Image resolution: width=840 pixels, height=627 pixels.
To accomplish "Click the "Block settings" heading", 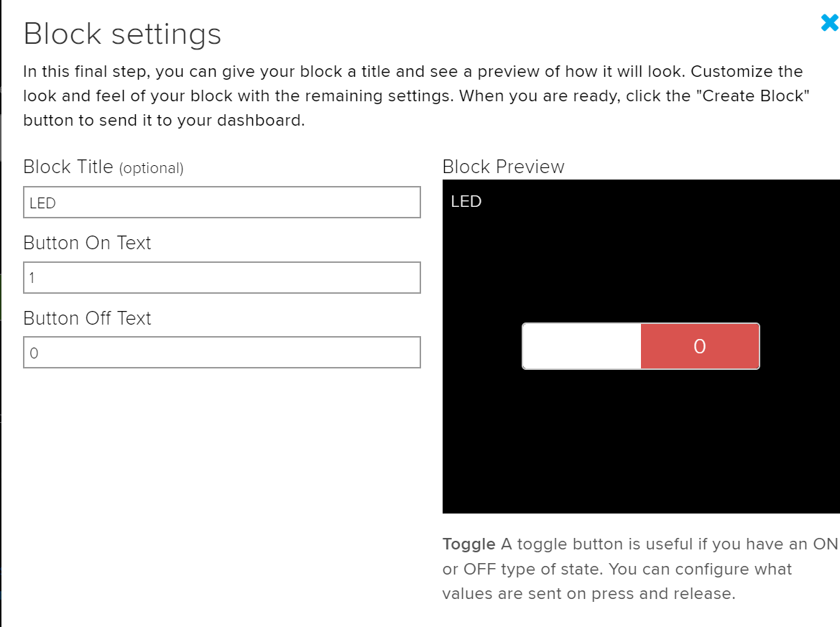I will point(122,34).
